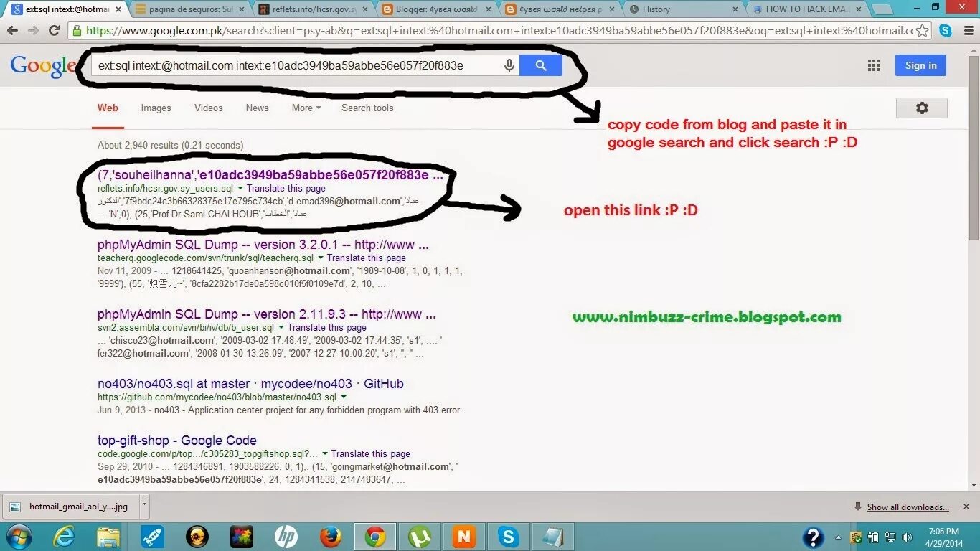The image size is (980, 551).
Task: Click the browser forward arrow
Action: click(x=33, y=31)
